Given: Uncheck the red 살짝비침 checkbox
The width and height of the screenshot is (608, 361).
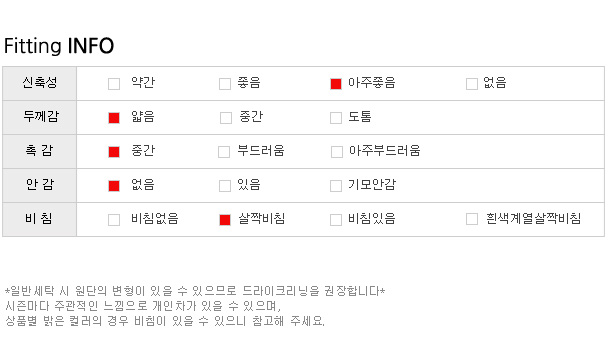Looking at the screenshot, I should click(225, 220).
